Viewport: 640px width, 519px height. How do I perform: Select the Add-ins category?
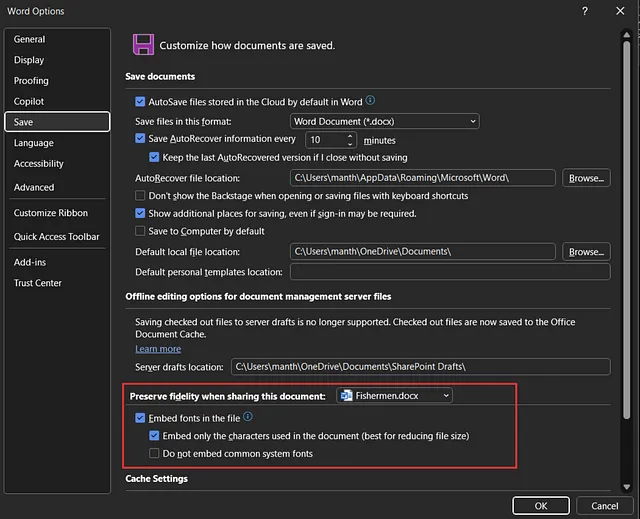(x=57, y=262)
